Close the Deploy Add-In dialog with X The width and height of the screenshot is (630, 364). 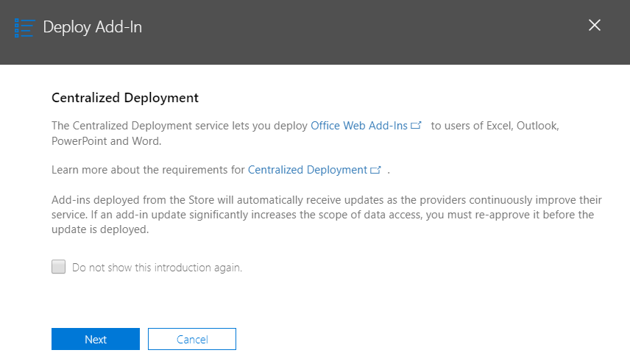tap(594, 25)
